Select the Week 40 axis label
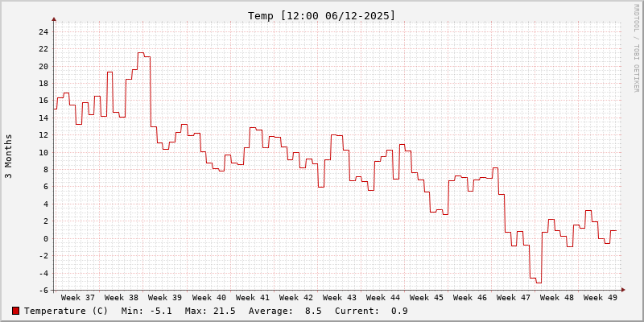644x322 pixels. pyautogui.click(x=208, y=297)
